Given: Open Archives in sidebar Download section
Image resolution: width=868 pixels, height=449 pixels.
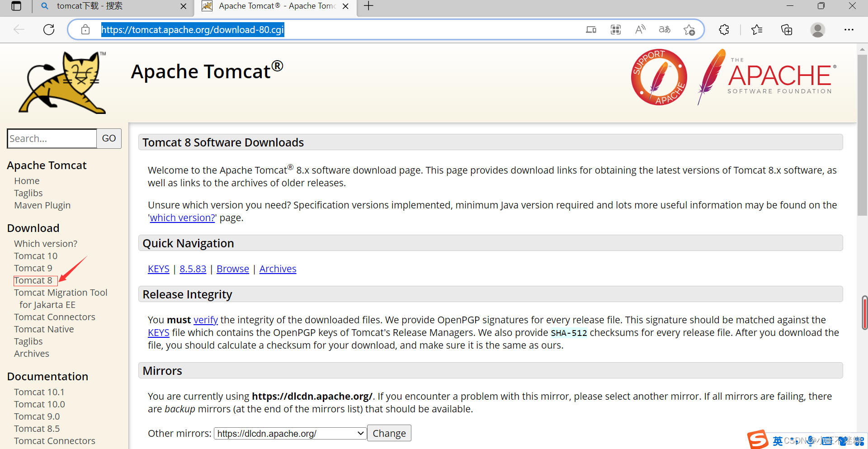Looking at the screenshot, I should pos(32,354).
